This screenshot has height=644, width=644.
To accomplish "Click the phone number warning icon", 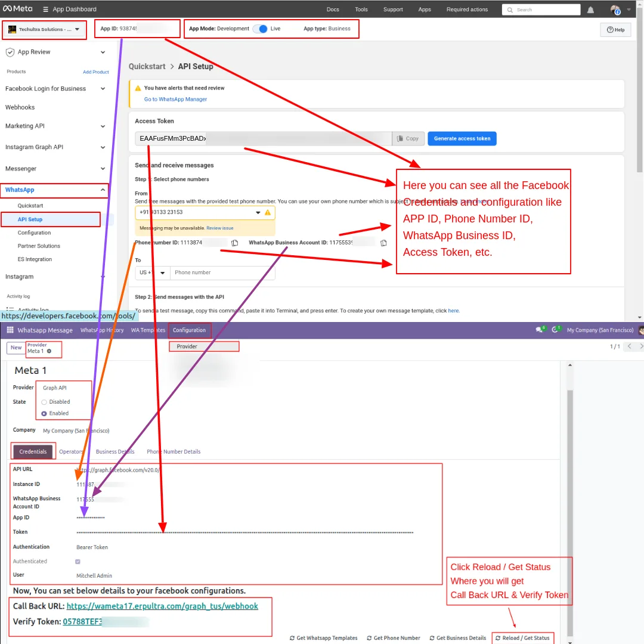I will [268, 213].
